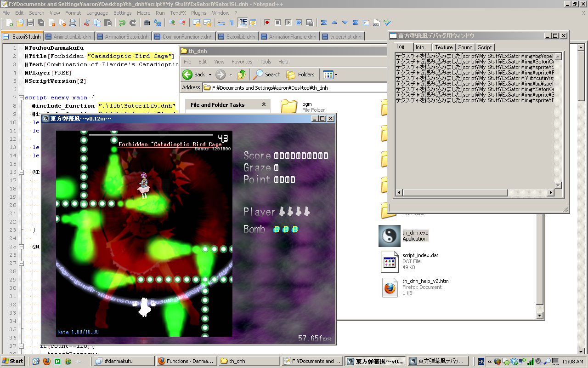
Task: Click the Print toolbar icon
Action: [x=73, y=22]
